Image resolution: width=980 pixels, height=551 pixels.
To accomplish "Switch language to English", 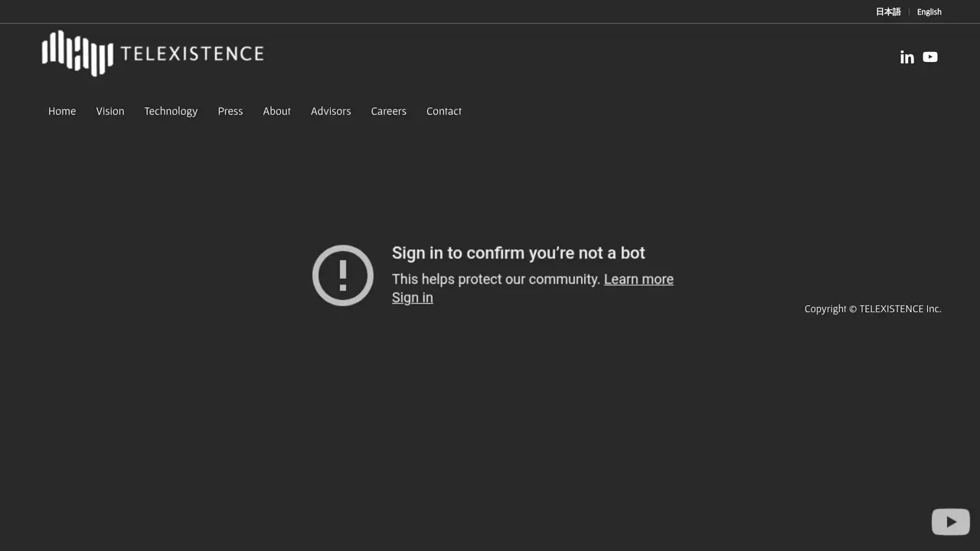I will (929, 11).
